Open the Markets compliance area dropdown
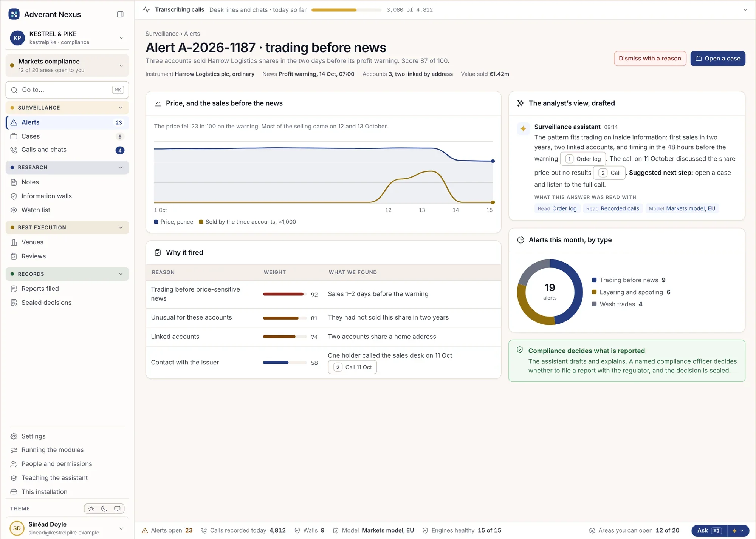This screenshot has height=539, width=756. click(67, 66)
